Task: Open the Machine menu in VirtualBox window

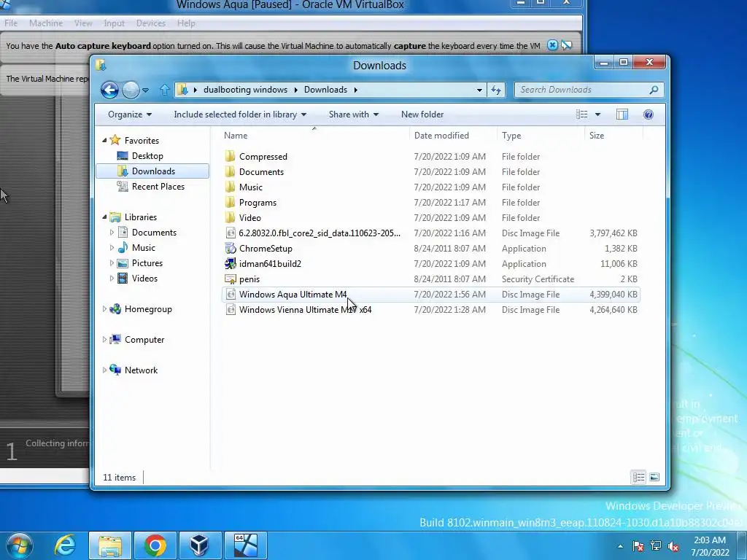Action: 46,23
